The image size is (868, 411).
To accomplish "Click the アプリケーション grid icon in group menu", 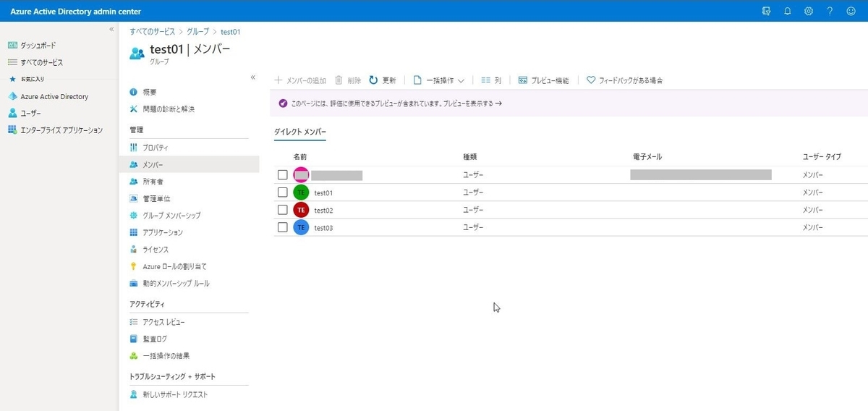I will pyautogui.click(x=133, y=232).
